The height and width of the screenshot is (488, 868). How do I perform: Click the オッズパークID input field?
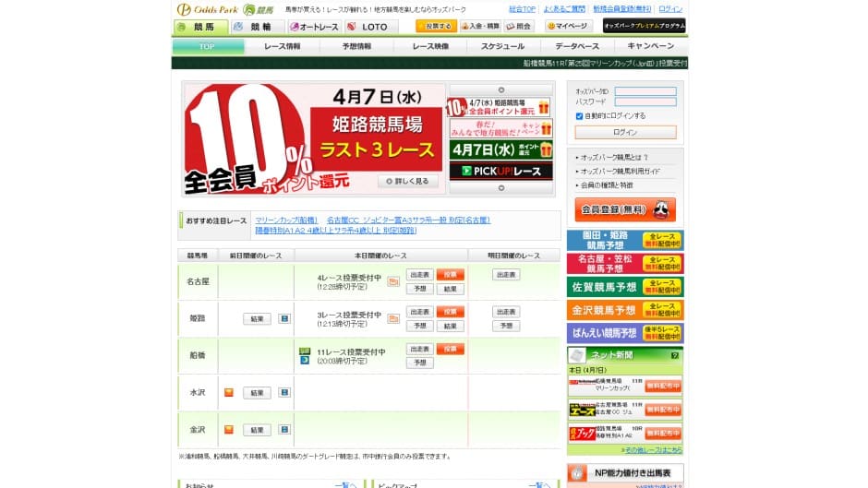click(645, 91)
